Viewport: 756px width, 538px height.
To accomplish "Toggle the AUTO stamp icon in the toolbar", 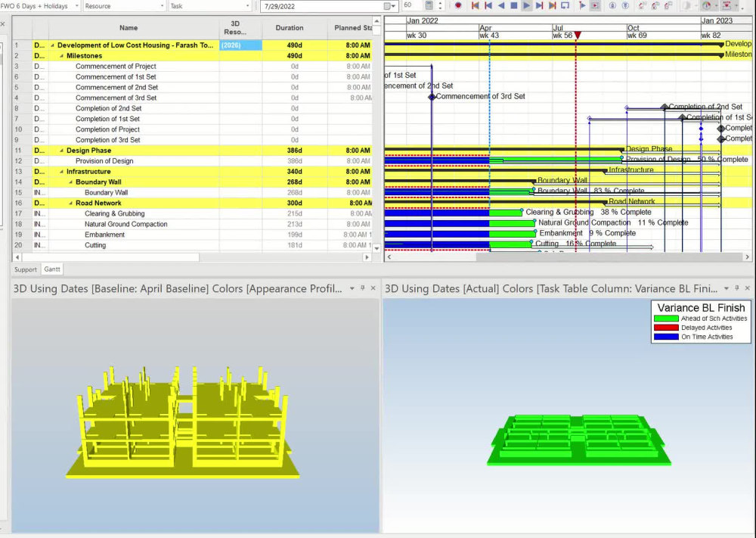I will [727, 6].
